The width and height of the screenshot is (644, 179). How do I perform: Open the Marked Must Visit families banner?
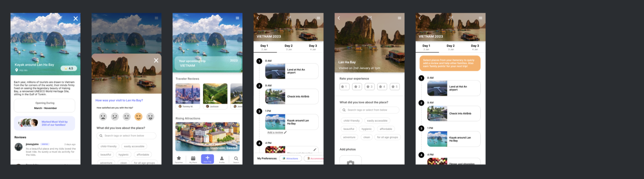44,123
